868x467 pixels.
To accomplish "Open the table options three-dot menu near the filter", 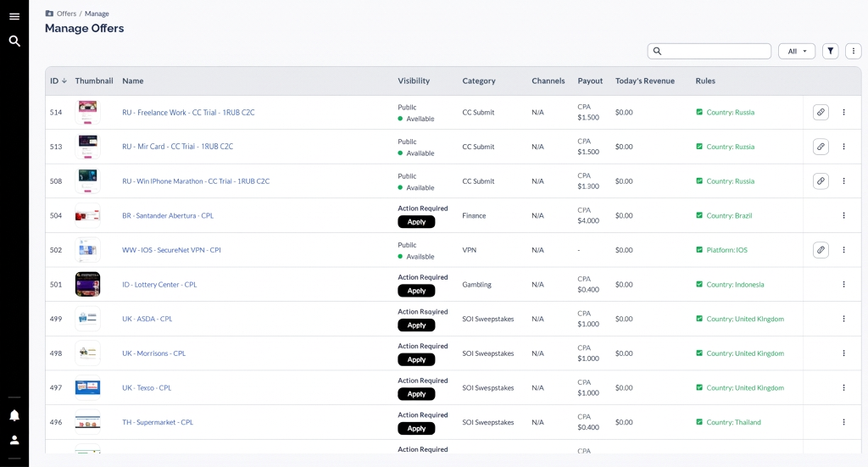I will [853, 51].
